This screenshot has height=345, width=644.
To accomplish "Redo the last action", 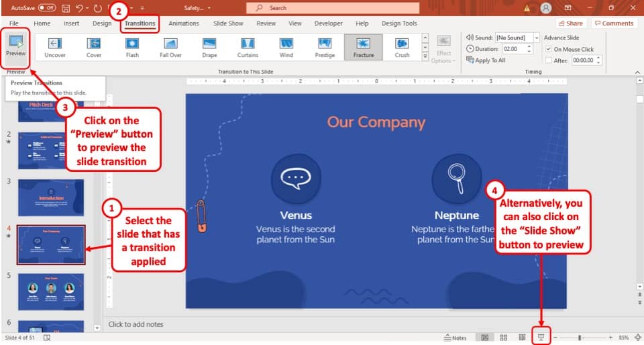I will [x=98, y=8].
